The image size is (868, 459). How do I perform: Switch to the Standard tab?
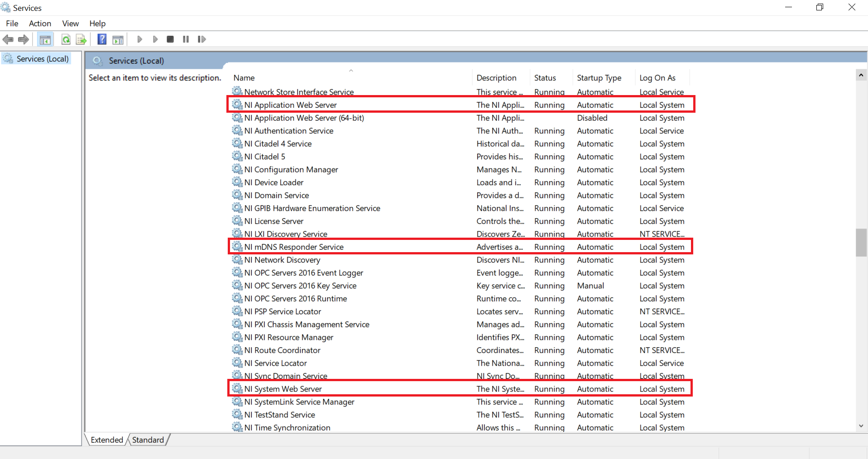coord(148,440)
